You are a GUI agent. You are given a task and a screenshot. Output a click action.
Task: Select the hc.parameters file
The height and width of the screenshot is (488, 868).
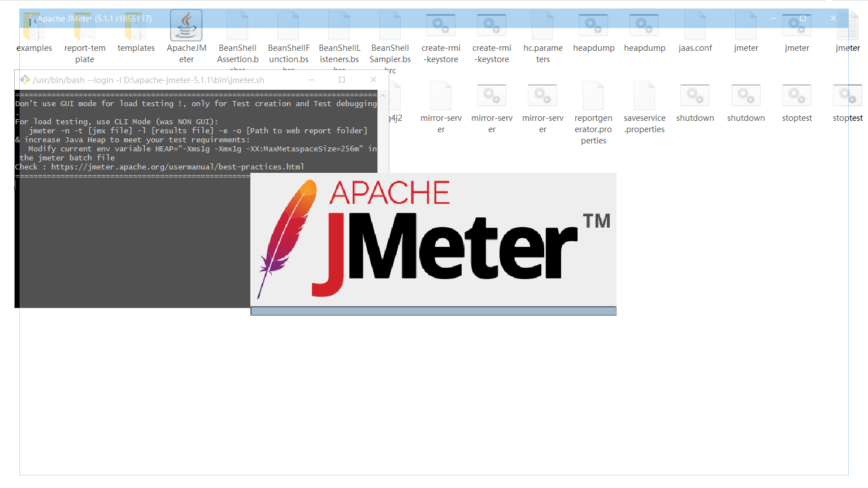(542, 38)
